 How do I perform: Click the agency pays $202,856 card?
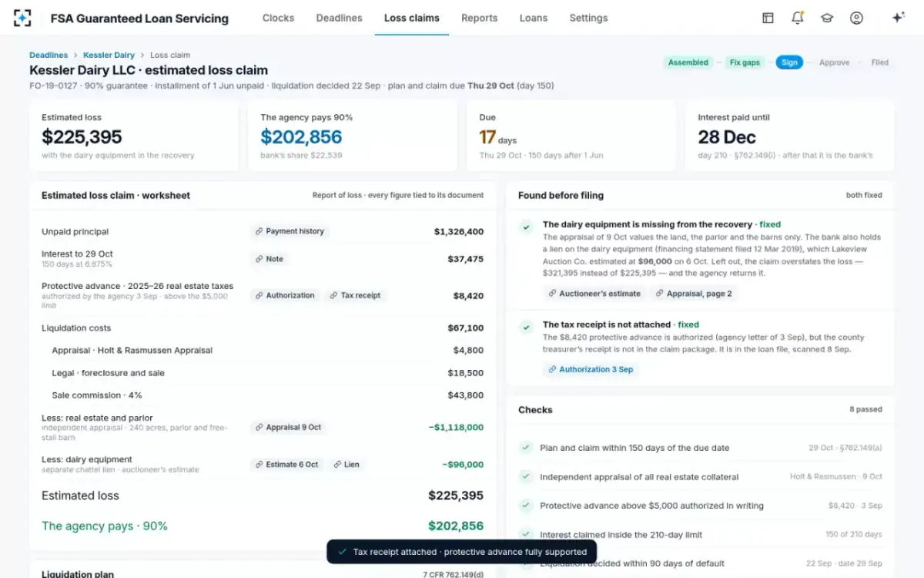353,135
